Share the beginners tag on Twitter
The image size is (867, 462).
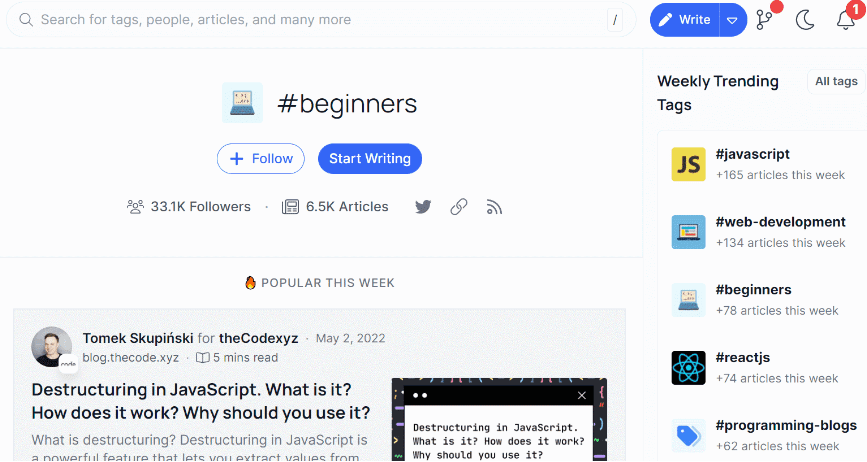click(423, 207)
